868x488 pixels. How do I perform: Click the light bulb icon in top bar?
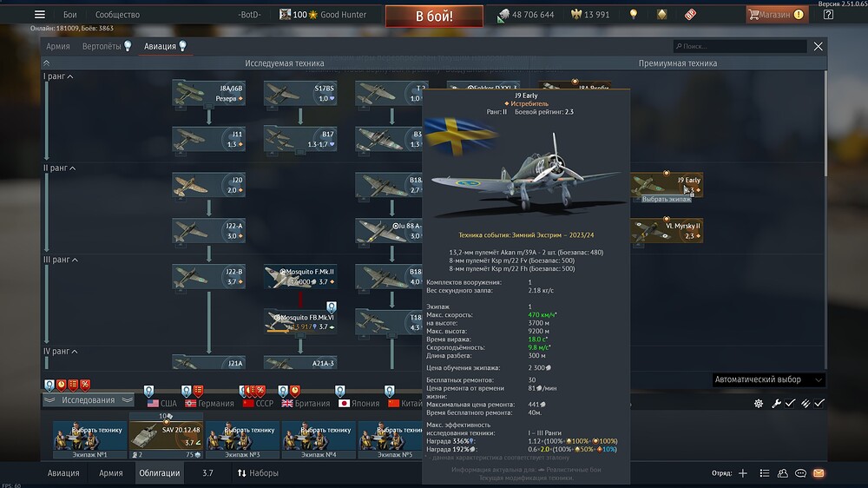(x=634, y=15)
